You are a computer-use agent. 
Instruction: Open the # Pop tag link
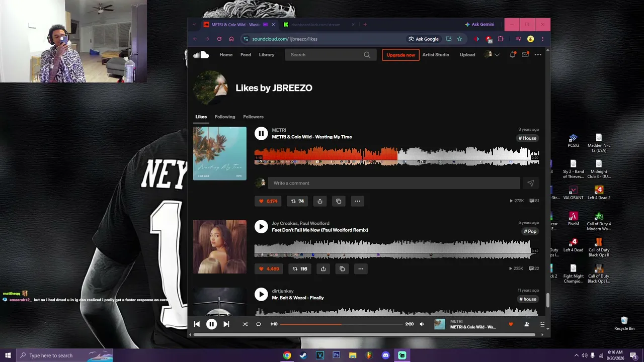(x=530, y=231)
